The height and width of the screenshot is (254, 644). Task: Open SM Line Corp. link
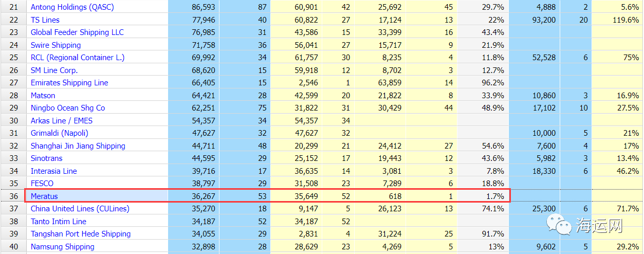tap(54, 70)
